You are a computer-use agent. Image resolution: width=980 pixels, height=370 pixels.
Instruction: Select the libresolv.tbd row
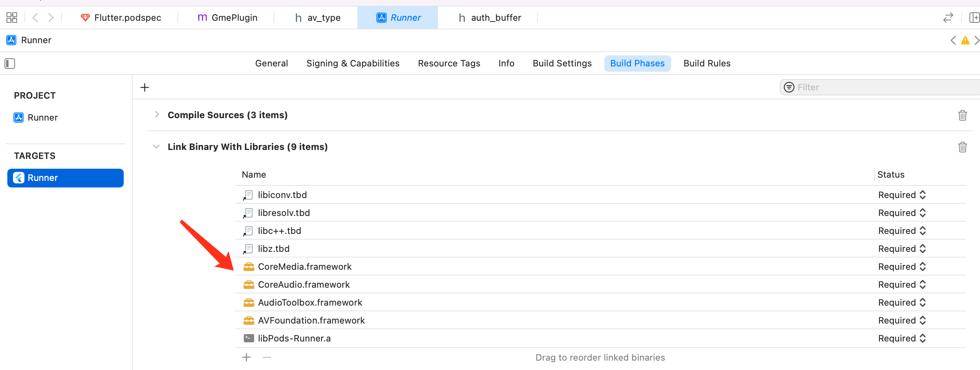(601, 213)
